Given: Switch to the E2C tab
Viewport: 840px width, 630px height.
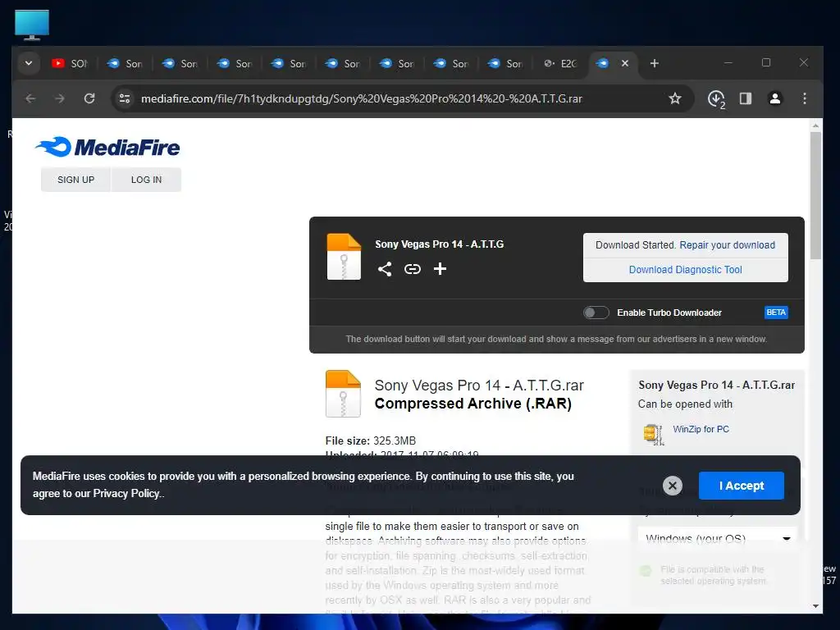Looking at the screenshot, I should [560, 63].
